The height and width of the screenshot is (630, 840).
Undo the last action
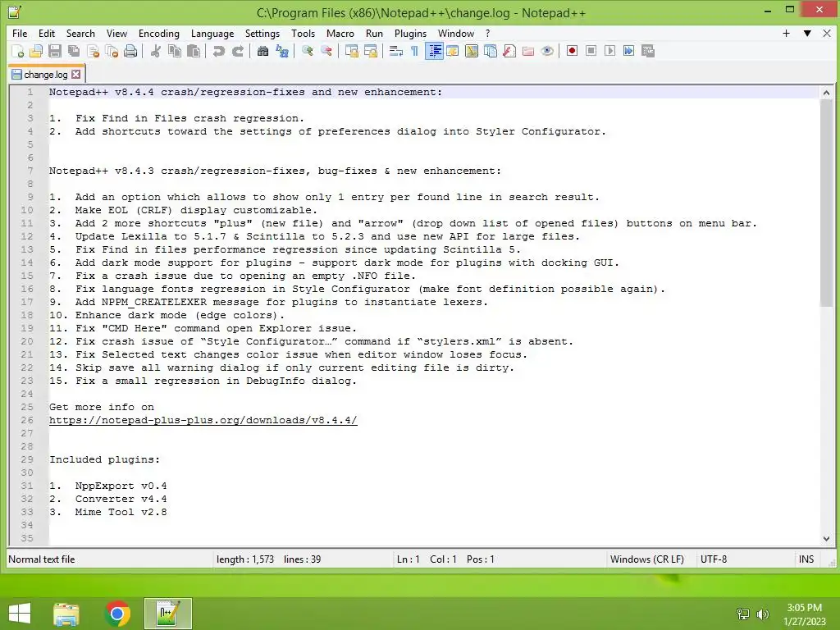tap(218, 51)
